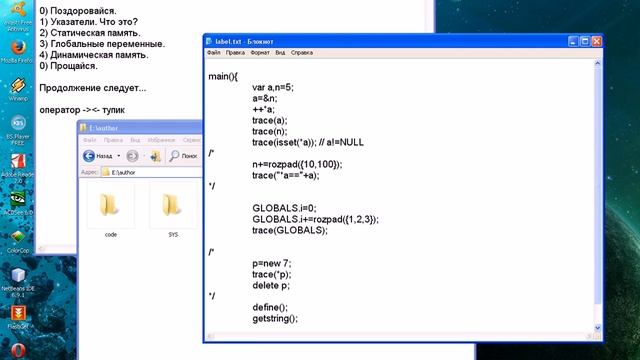This screenshot has height=360, width=640.
Task: Launch Mozilla Firefox from the desktop
Action: tap(18, 51)
